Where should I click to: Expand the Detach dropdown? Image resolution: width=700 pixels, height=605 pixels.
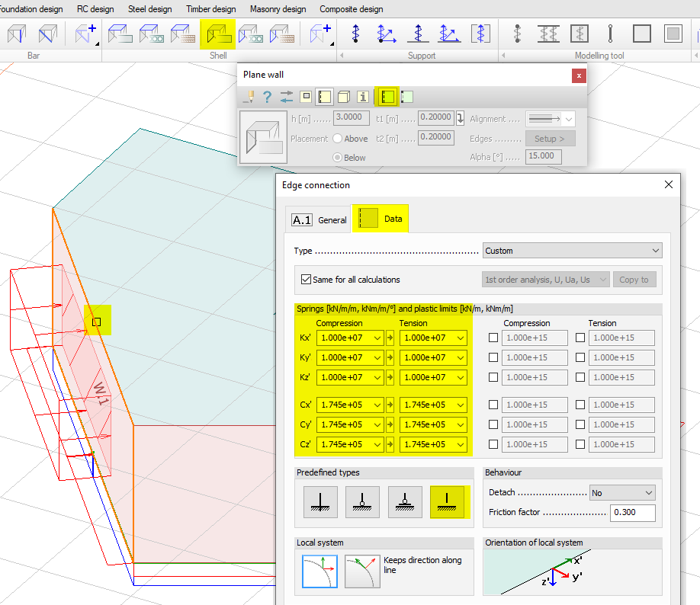(621, 493)
